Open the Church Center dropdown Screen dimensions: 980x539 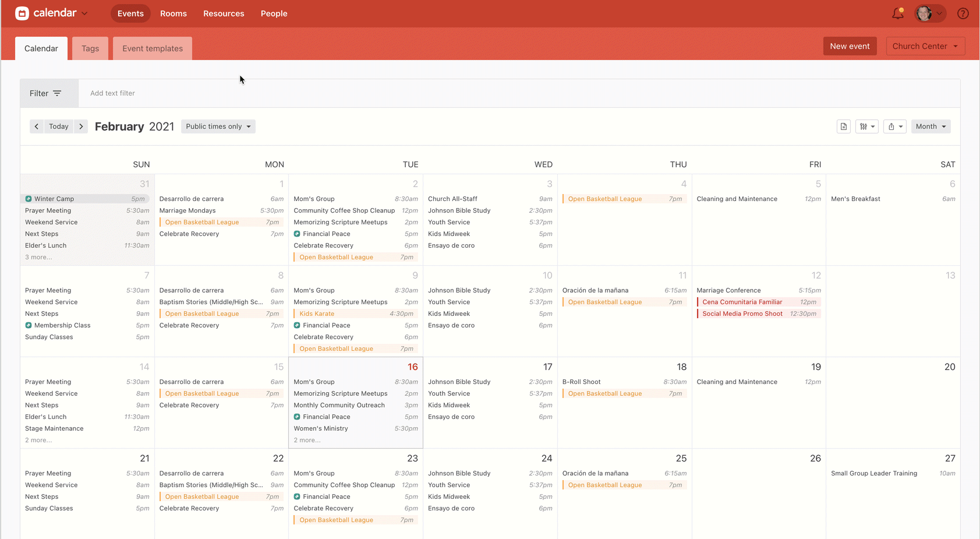tap(925, 46)
